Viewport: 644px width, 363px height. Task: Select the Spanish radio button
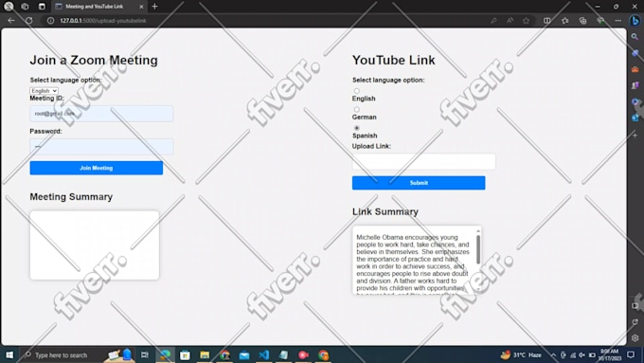point(356,128)
